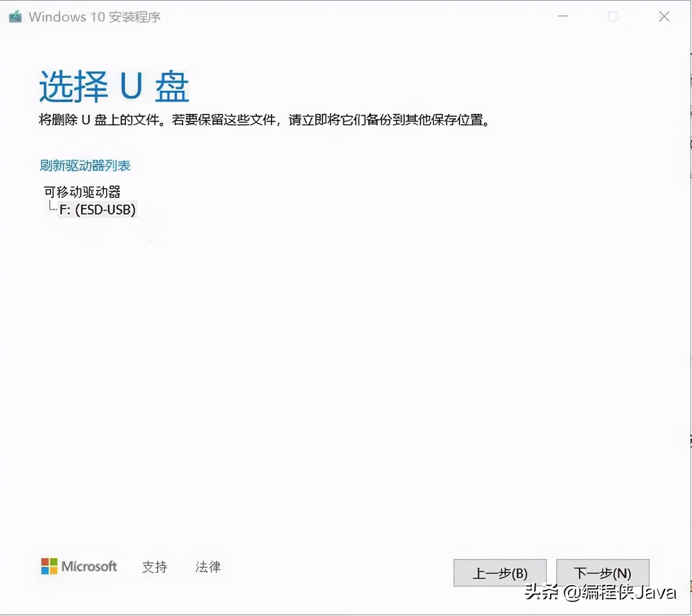Click the Microsoft four-square logo
Viewport: 692px width, 616px height.
point(50,566)
